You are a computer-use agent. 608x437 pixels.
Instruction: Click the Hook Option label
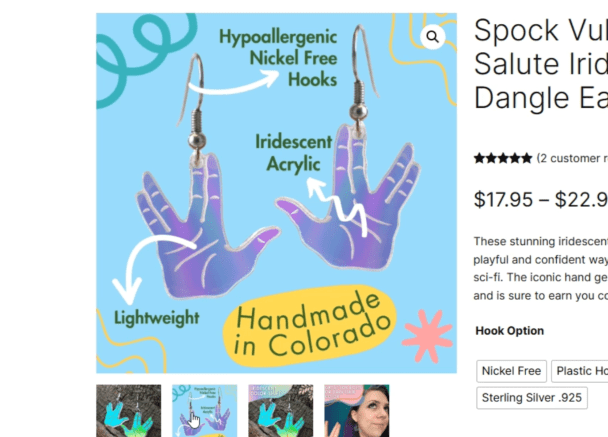pos(510,331)
